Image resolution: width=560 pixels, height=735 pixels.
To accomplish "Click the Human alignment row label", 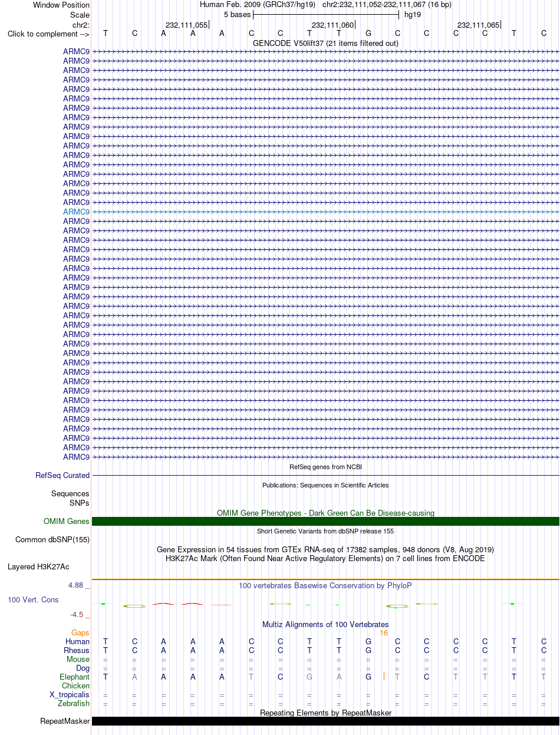I will 78,641.
